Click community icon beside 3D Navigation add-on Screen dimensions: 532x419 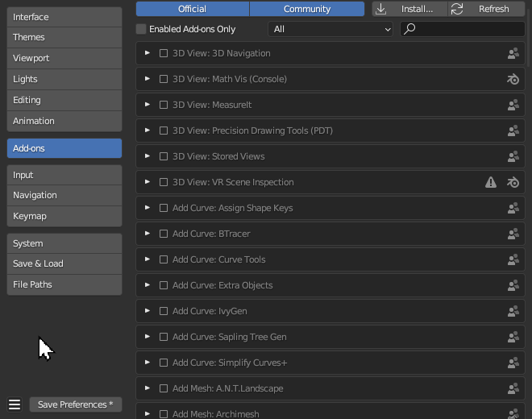pos(513,53)
